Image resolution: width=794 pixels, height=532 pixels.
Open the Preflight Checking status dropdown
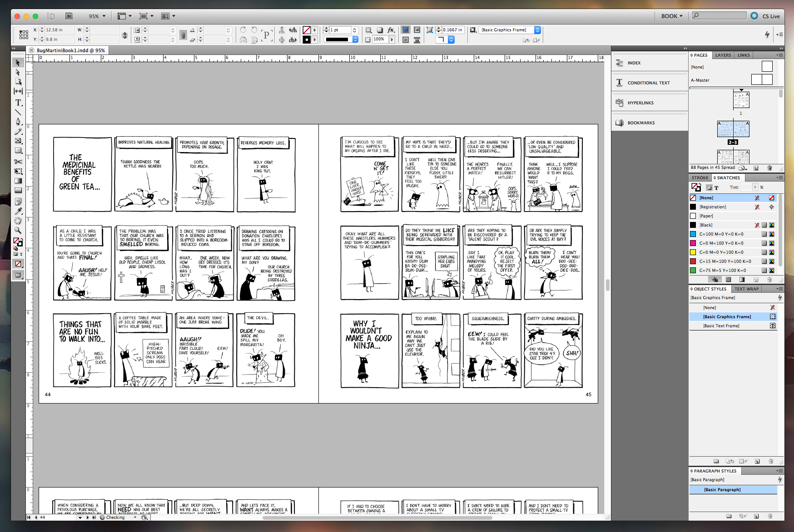(x=135, y=517)
